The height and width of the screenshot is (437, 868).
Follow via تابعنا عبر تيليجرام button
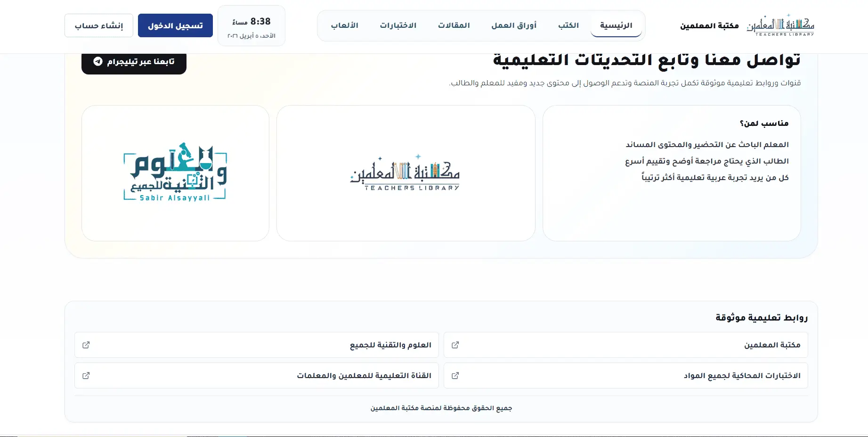point(134,62)
